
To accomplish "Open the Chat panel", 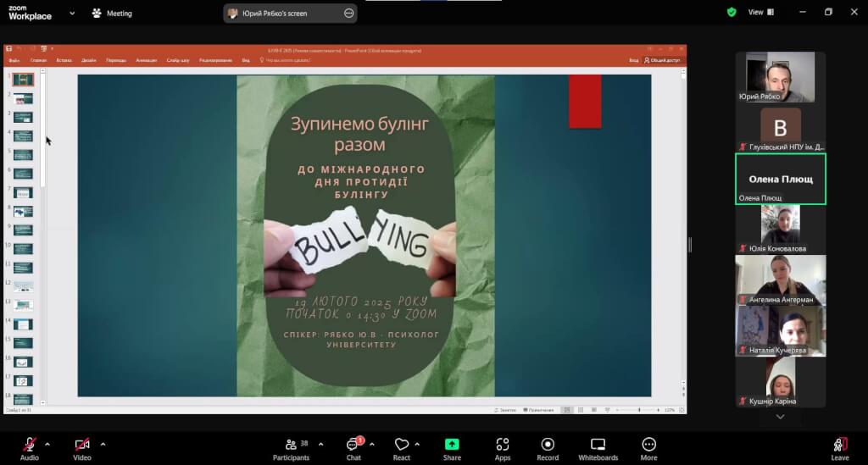I will click(x=353, y=447).
